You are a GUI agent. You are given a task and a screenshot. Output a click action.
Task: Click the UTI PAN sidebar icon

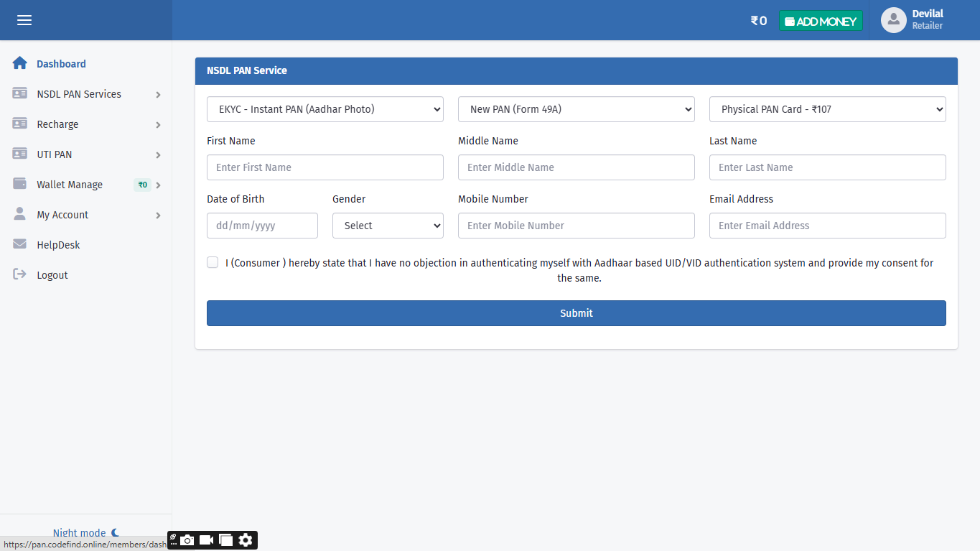[20, 154]
